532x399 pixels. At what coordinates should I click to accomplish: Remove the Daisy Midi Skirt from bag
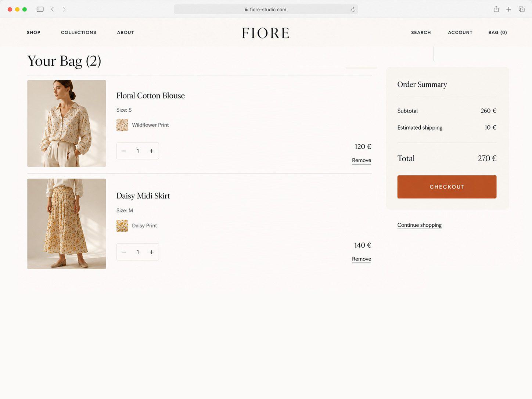[x=362, y=259]
